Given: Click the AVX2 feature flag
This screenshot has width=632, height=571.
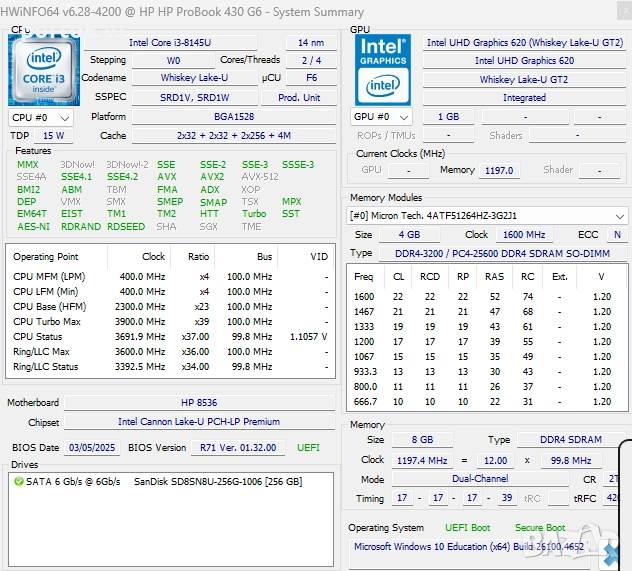Looking at the screenshot, I should pyautogui.click(x=212, y=177).
